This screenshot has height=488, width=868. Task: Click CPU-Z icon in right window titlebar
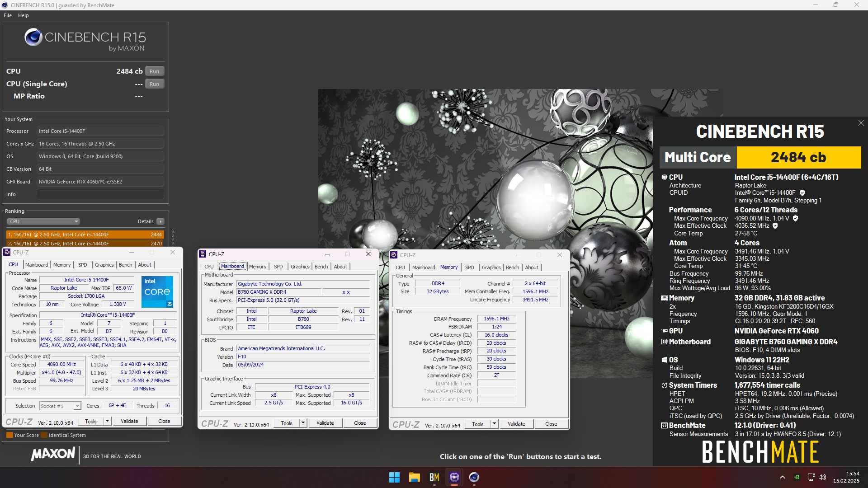(x=394, y=255)
